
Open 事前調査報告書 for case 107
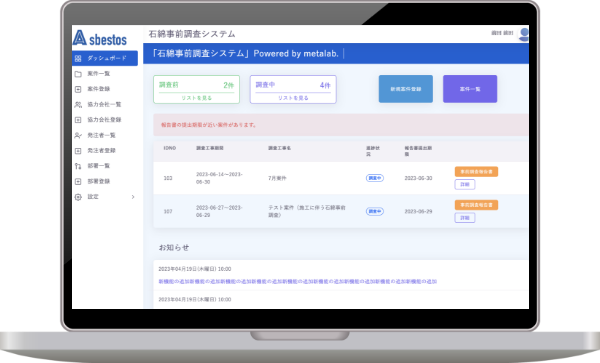tap(476, 205)
